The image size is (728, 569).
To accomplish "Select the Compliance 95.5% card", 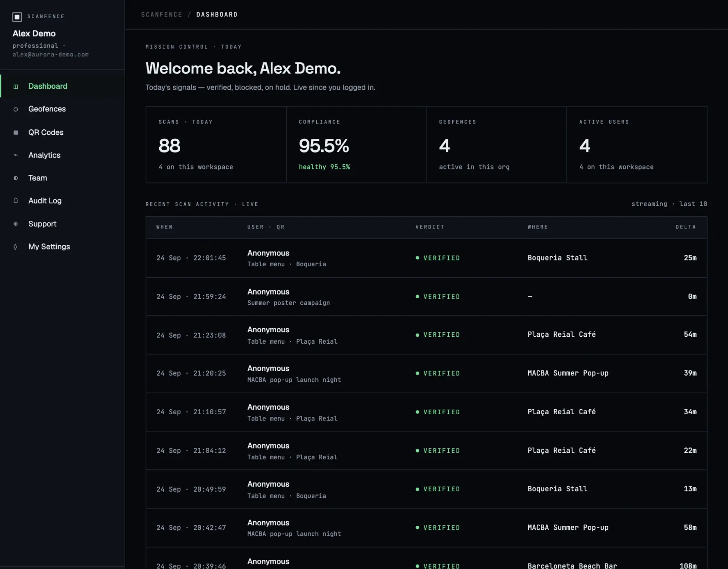I will pos(356,145).
